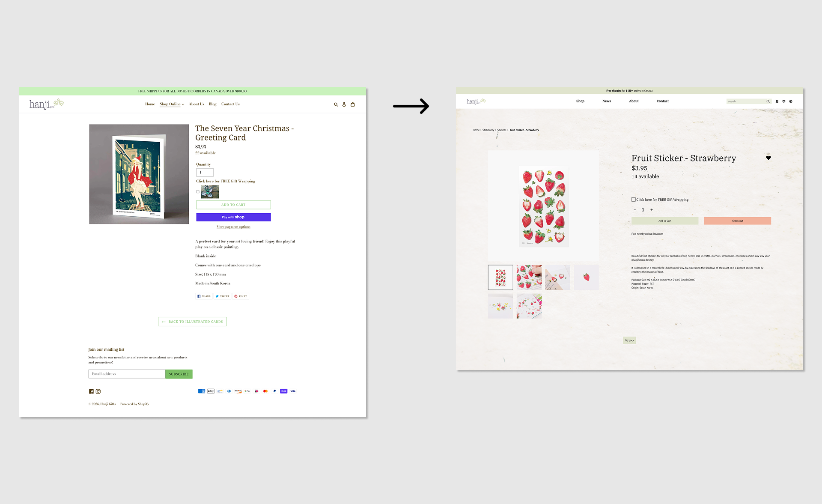Screen dimensions: 822x504
Task: Open wishlist heart icon in redesigned header
Action: pos(784,101)
